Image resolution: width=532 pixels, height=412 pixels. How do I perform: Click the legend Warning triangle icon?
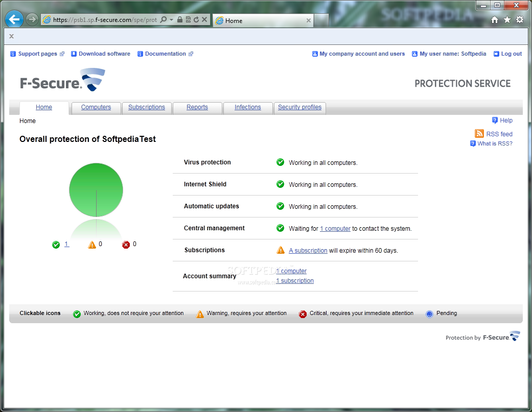(x=200, y=314)
